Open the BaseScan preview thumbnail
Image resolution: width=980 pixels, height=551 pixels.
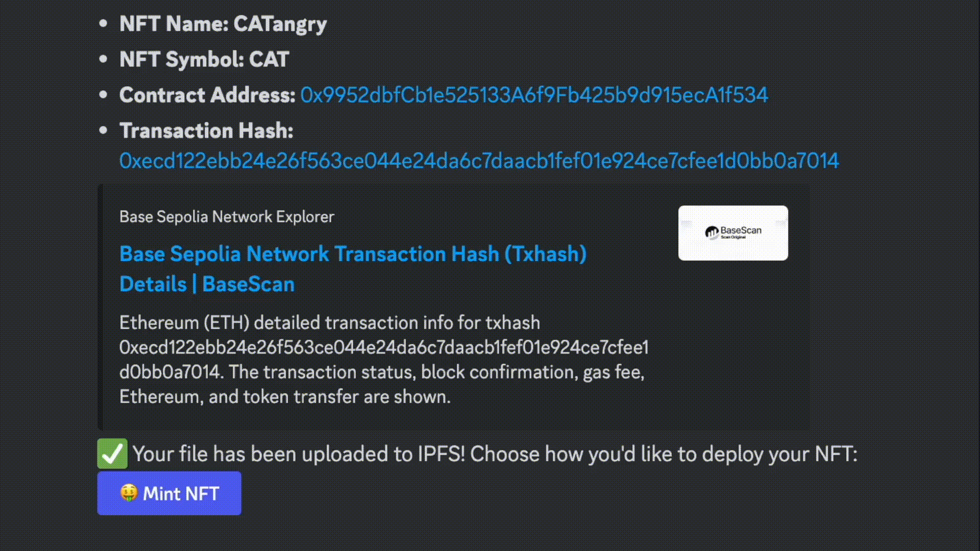(733, 233)
